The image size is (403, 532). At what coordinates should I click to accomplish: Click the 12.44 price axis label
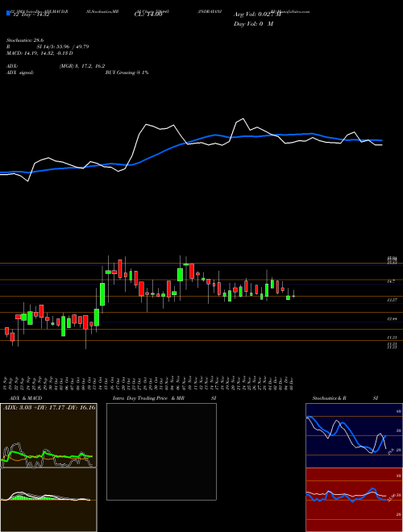(x=392, y=319)
